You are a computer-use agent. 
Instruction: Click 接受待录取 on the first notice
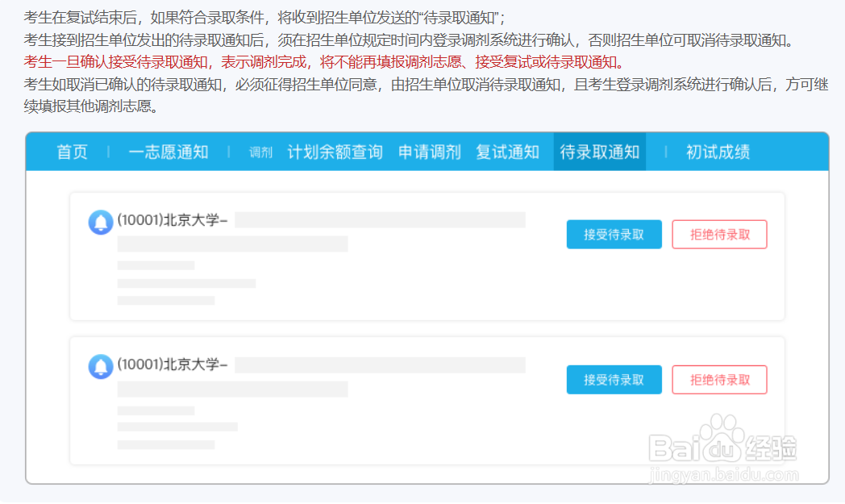[x=614, y=234]
